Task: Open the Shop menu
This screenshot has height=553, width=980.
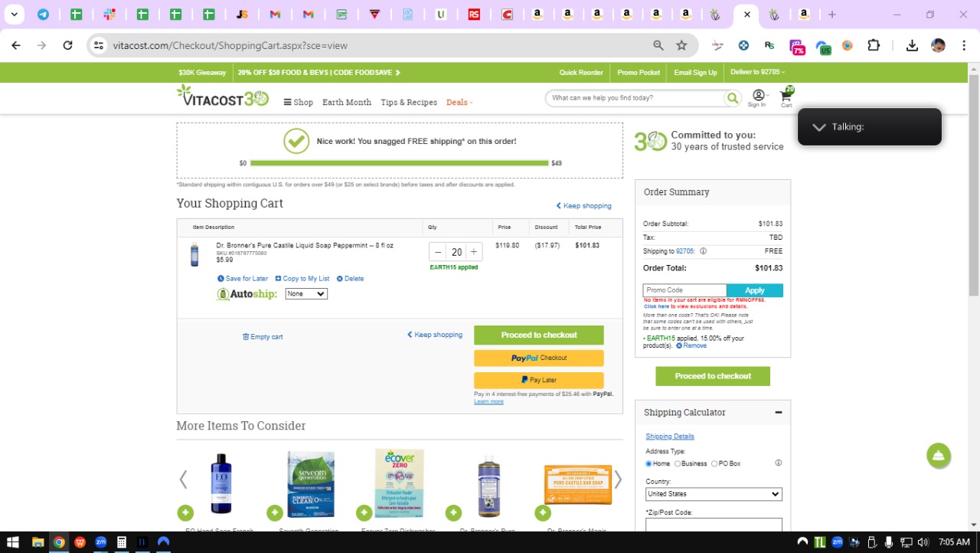Action: pos(299,102)
